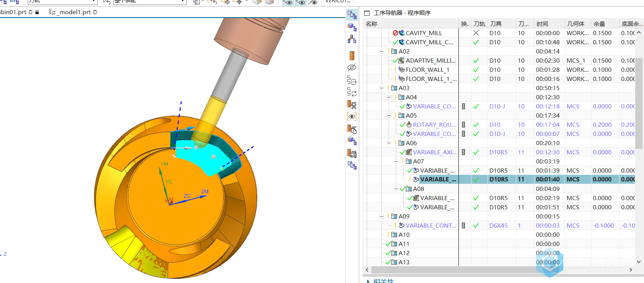Toggle the second eye icon in top toolbar
The height and width of the screenshot is (283, 644).
[x=301, y=2]
